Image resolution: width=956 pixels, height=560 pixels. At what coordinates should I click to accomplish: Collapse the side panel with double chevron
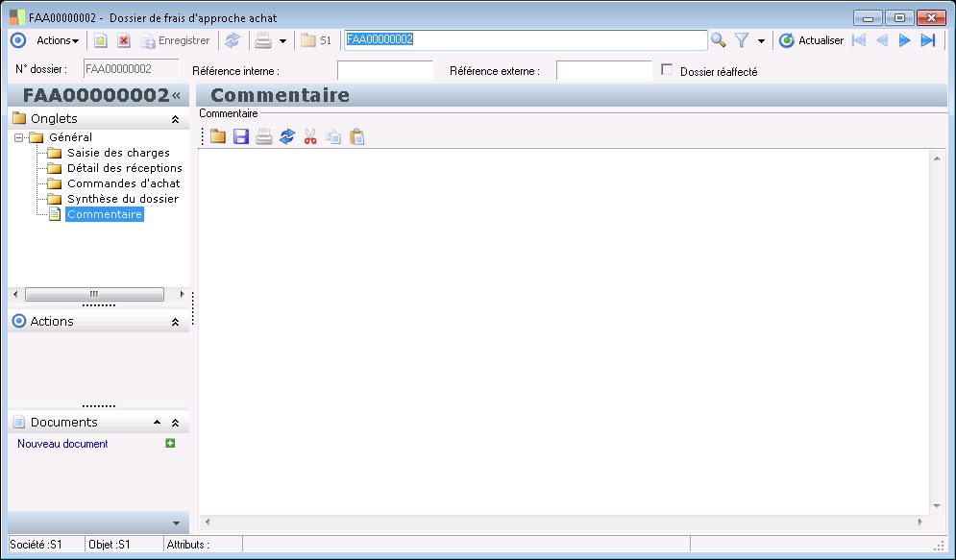[x=176, y=95]
